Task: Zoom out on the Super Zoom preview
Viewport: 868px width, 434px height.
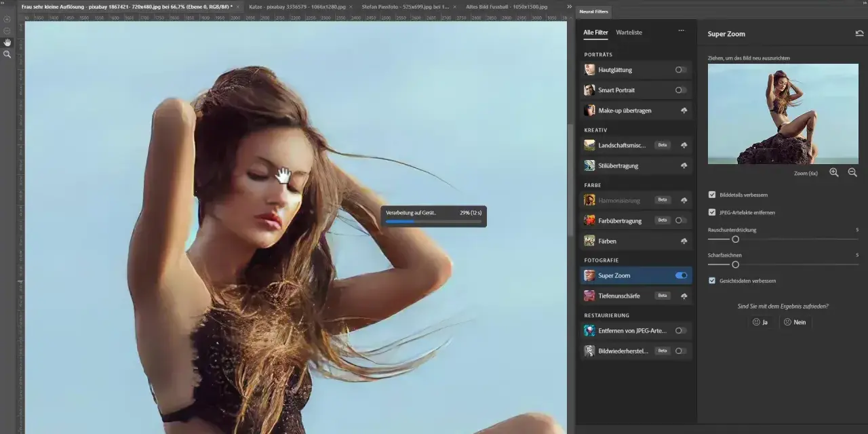Action: pyautogui.click(x=852, y=173)
